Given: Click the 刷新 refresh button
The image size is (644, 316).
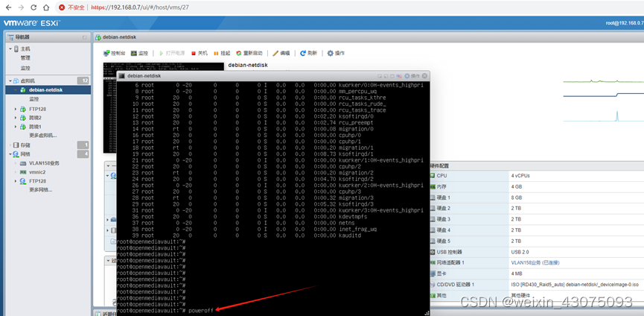Looking at the screenshot, I should click(308, 53).
